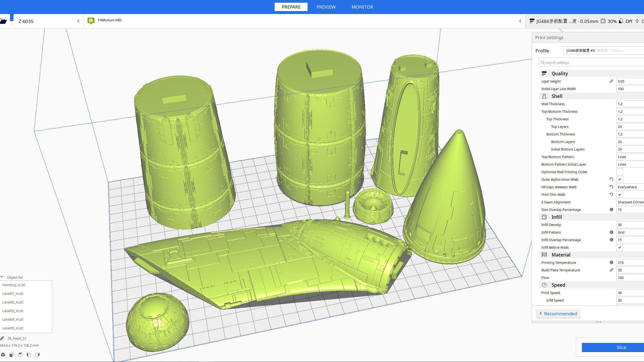The height and width of the screenshot is (362, 644).
Task: Open the MONITOR stage tab
Action: pyautogui.click(x=362, y=7)
